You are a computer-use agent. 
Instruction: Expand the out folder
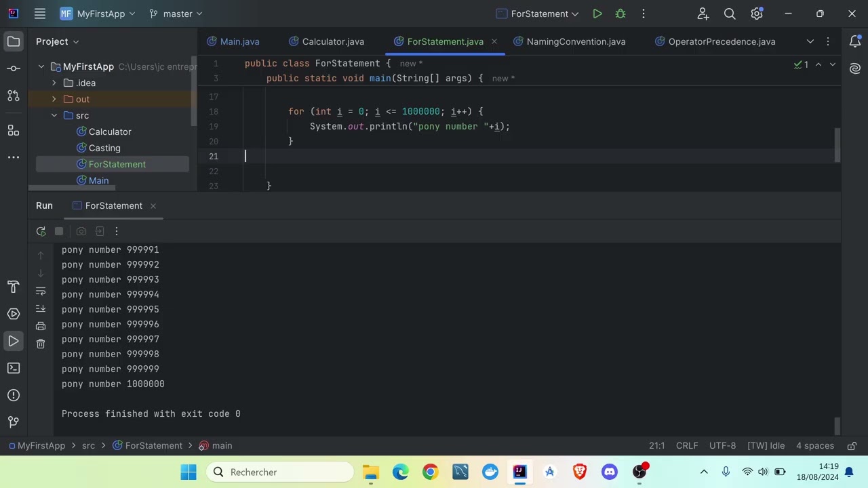pos(54,99)
